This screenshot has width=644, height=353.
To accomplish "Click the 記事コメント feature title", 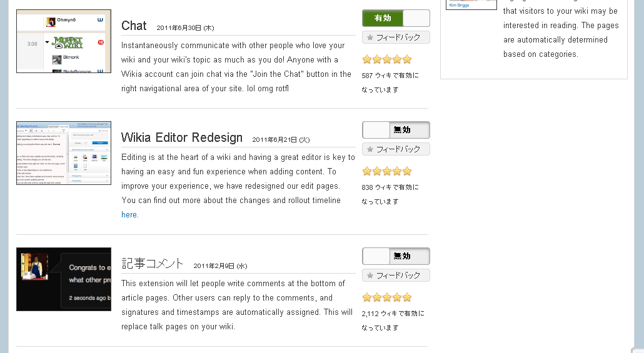I will pos(153,263).
